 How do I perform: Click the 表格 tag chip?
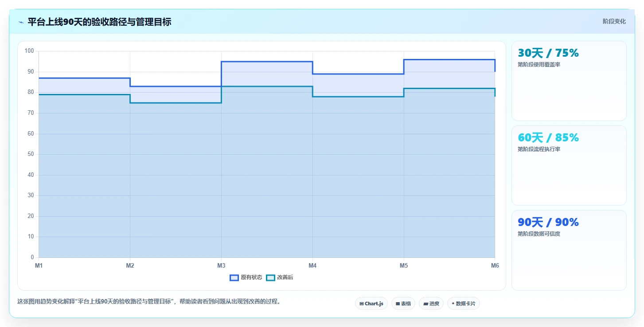click(x=403, y=304)
